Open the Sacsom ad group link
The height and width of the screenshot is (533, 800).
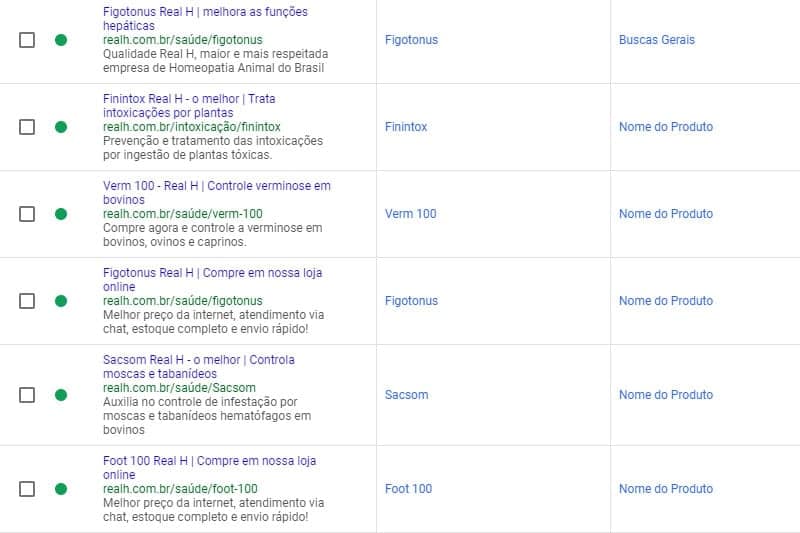(406, 395)
